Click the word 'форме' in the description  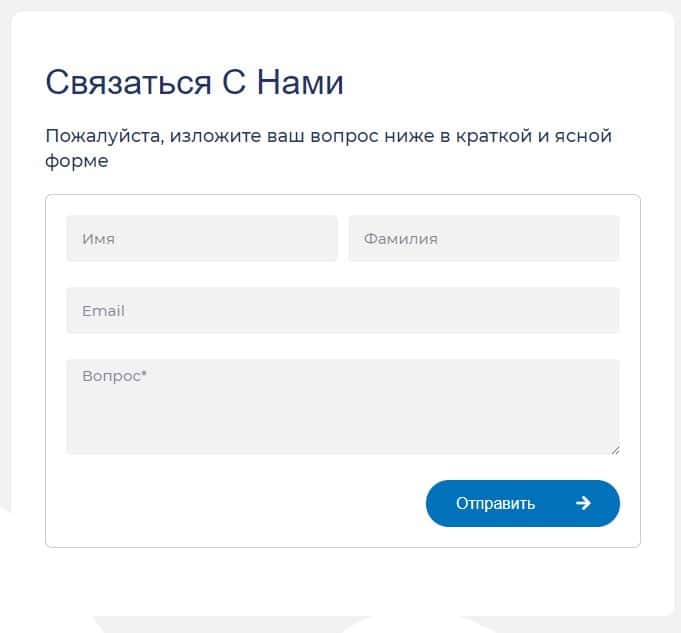coord(77,161)
